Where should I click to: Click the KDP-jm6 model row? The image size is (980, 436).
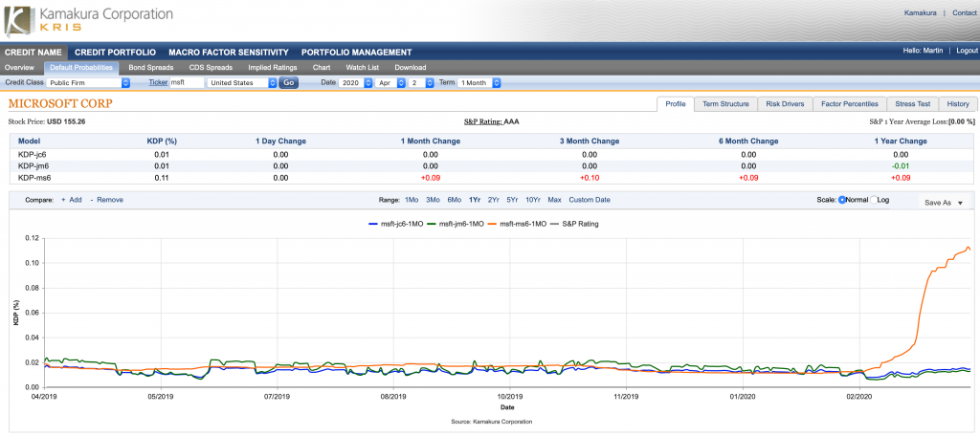pyautogui.click(x=490, y=166)
